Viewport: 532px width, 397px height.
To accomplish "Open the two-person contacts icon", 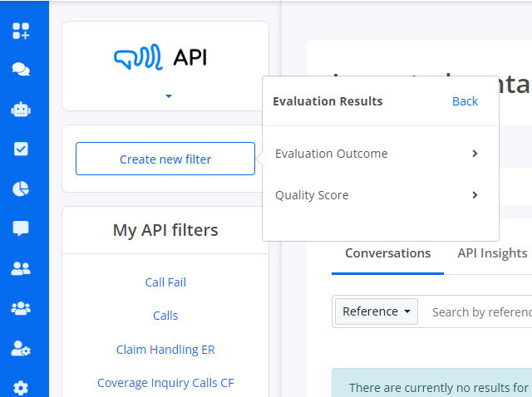I will (21, 268).
